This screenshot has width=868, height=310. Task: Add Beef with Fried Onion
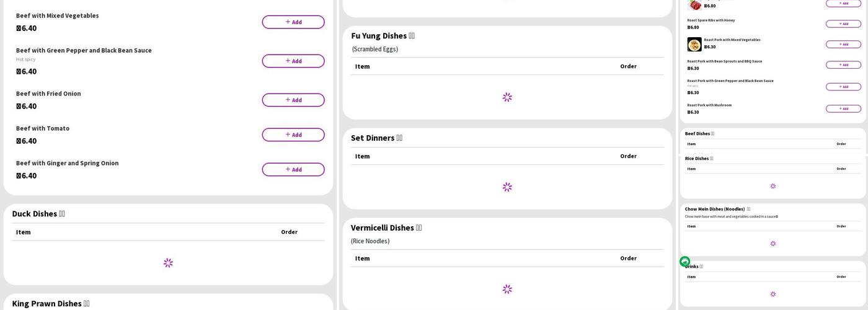click(293, 100)
